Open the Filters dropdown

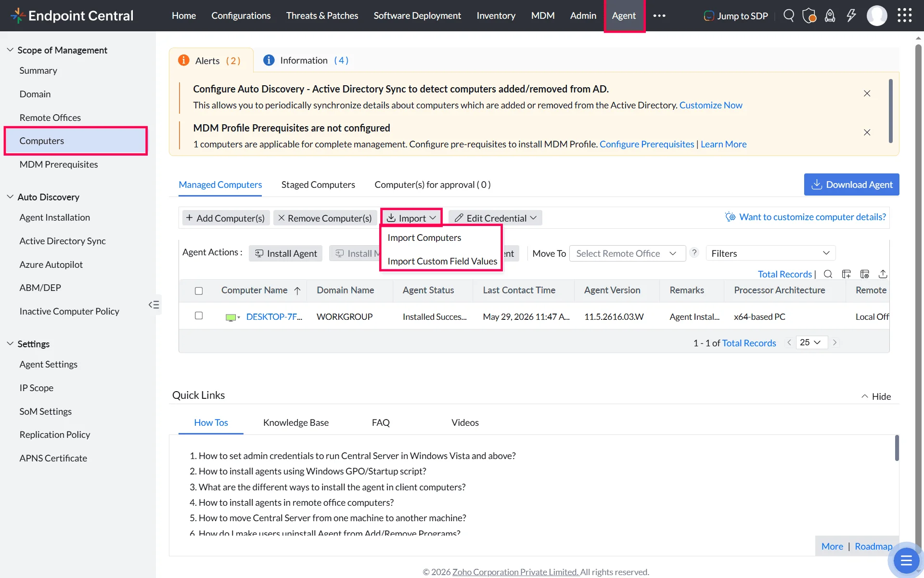(770, 253)
